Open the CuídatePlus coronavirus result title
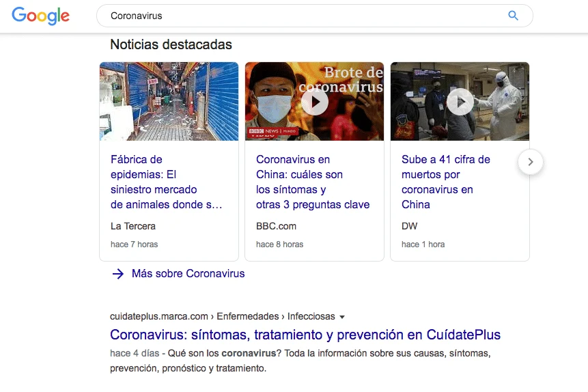This screenshot has width=588, height=392. coord(305,335)
